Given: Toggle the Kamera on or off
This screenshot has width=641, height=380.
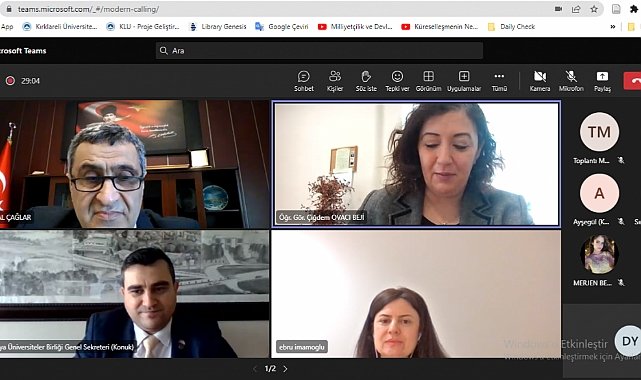Looking at the screenshot, I should 540,80.
